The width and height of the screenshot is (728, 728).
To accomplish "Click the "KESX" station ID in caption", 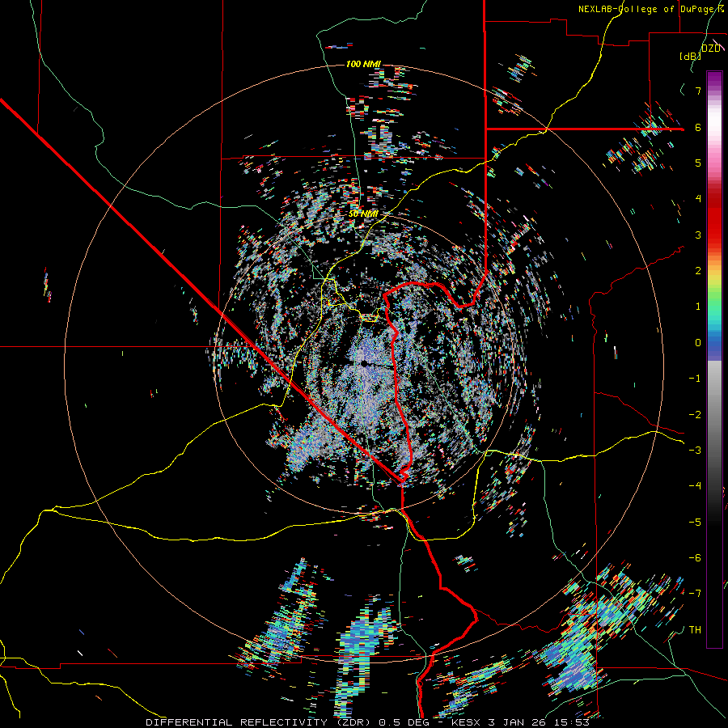I will 468,722.
